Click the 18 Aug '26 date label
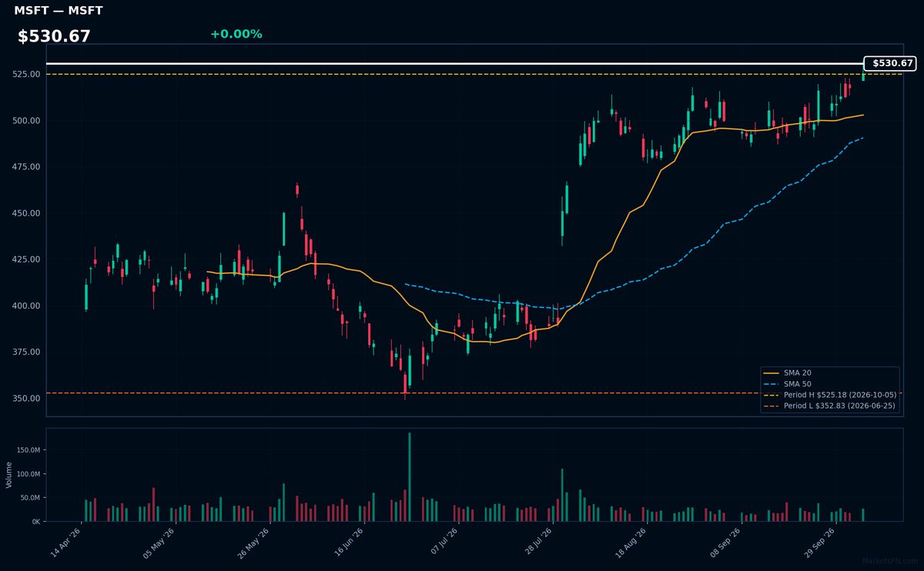The width and height of the screenshot is (924, 571). coord(630,543)
